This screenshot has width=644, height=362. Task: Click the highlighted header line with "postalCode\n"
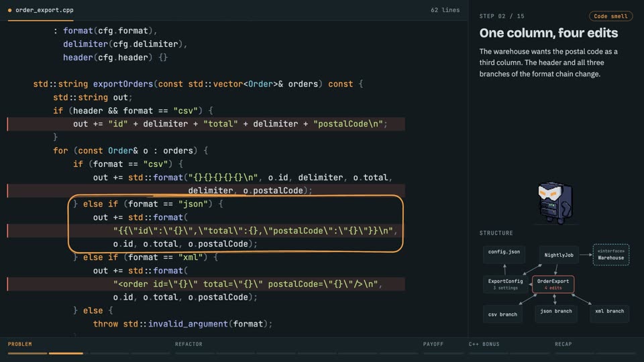206,124
